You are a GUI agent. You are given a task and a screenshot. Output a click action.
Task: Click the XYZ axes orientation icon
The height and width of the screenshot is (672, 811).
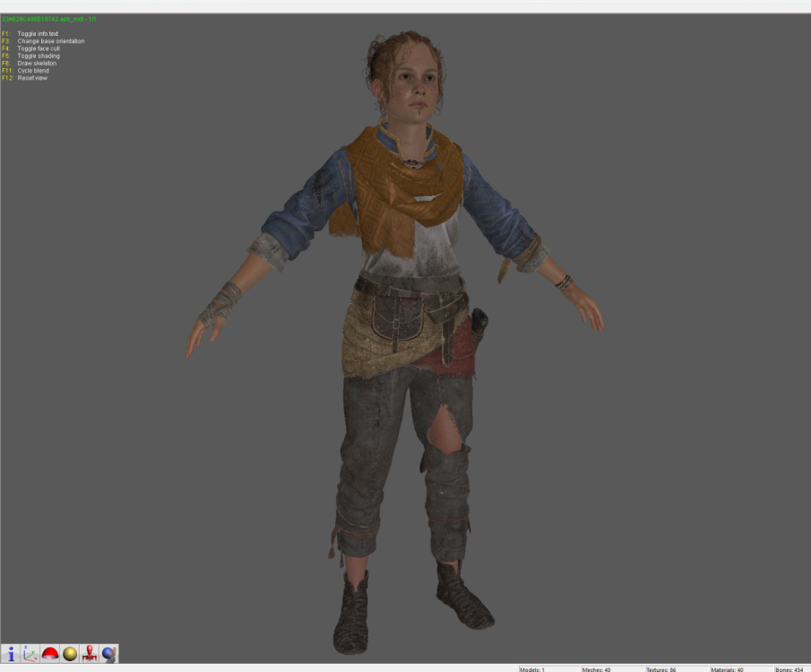[30, 654]
